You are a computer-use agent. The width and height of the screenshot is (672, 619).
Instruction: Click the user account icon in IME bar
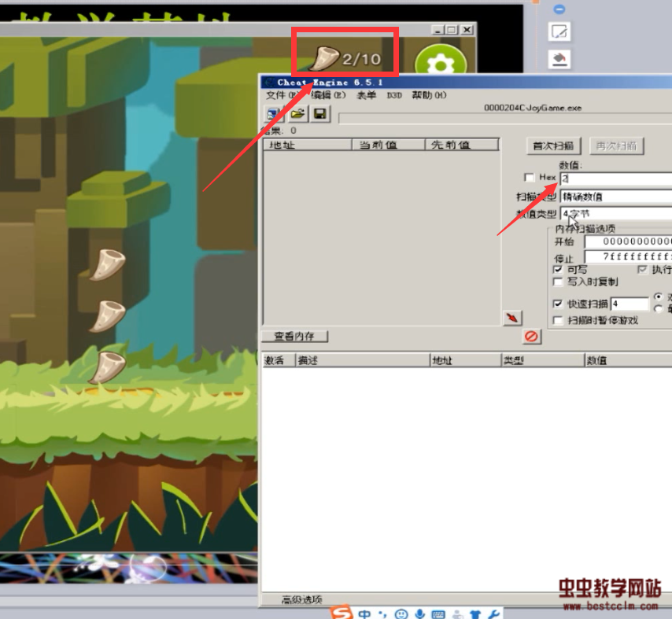click(457, 615)
